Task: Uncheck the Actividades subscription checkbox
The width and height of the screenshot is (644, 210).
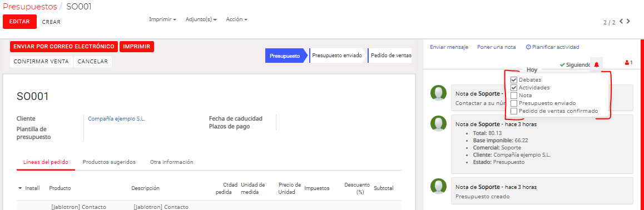Action: (513, 87)
